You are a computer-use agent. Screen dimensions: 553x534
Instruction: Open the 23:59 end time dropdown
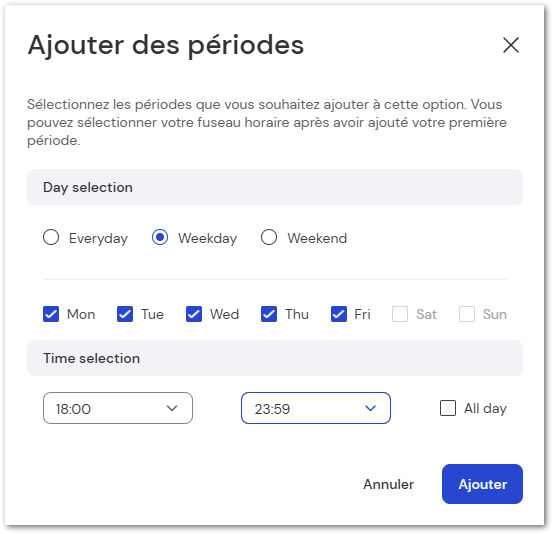click(x=316, y=408)
